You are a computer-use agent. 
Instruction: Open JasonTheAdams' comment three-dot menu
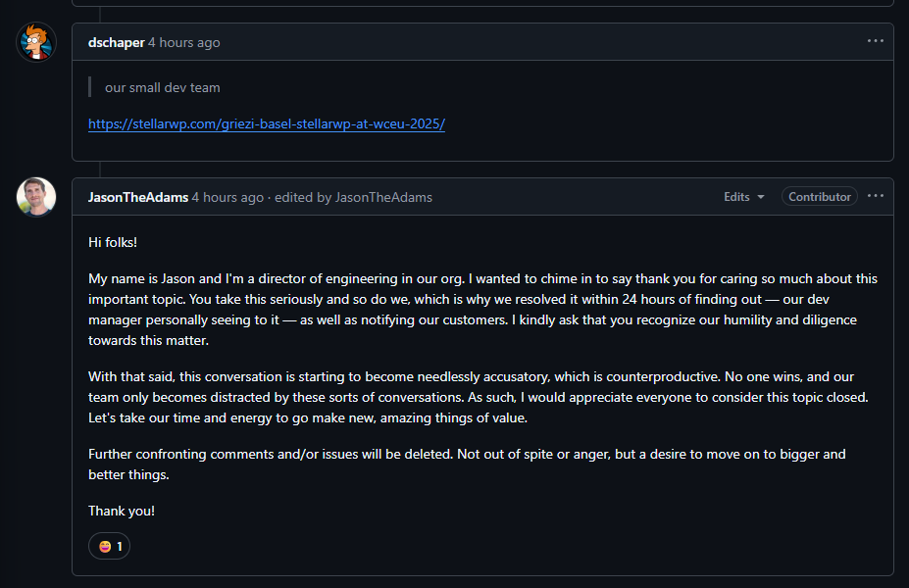875,196
